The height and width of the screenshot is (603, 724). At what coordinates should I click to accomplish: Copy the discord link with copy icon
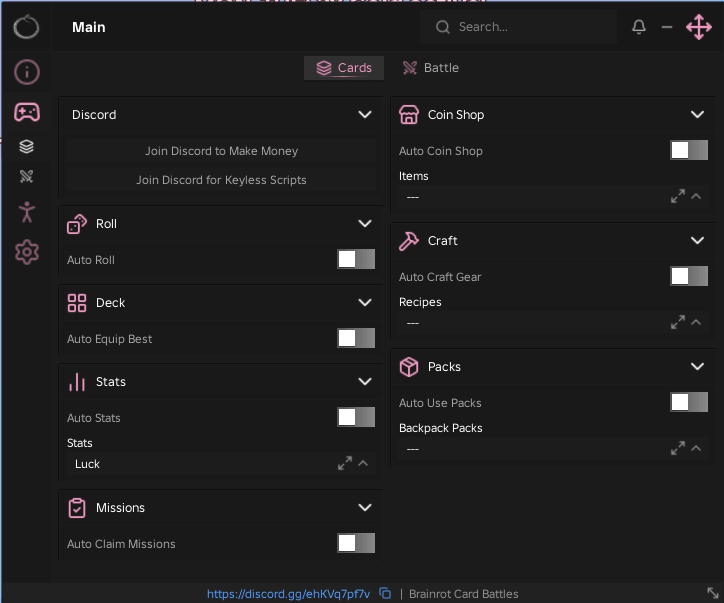pyautogui.click(x=385, y=593)
